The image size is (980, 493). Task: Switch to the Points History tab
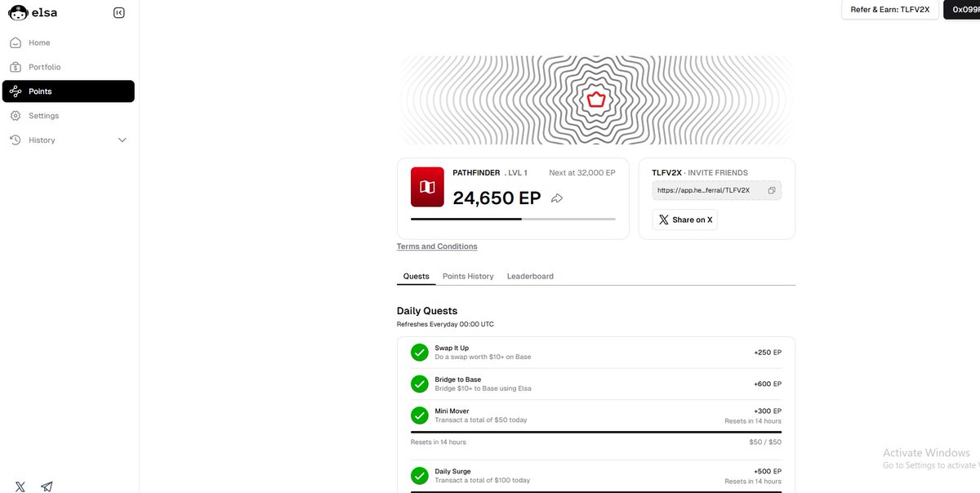[468, 277]
